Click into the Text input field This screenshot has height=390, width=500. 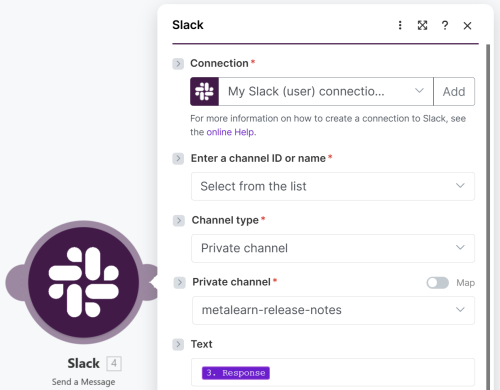coord(333,372)
